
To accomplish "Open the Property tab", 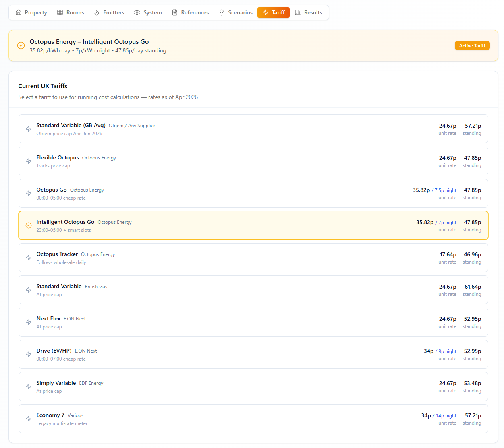I will [x=31, y=12].
